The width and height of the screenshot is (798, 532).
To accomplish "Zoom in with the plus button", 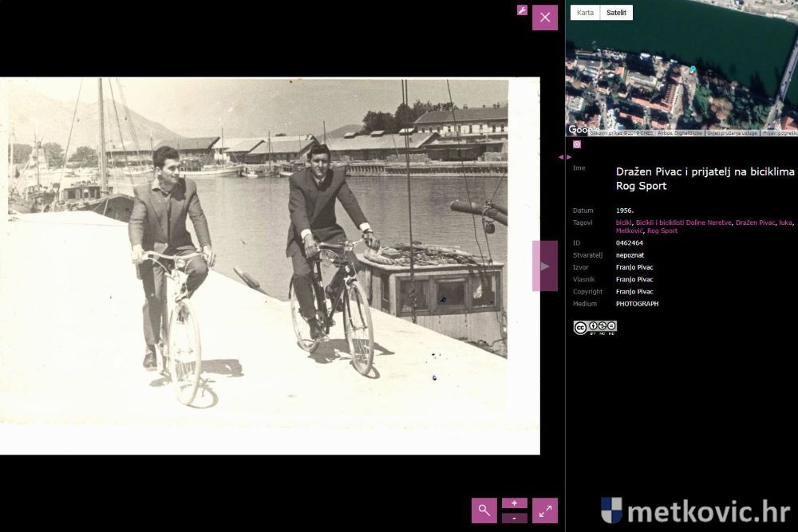I will (x=515, y=503).
